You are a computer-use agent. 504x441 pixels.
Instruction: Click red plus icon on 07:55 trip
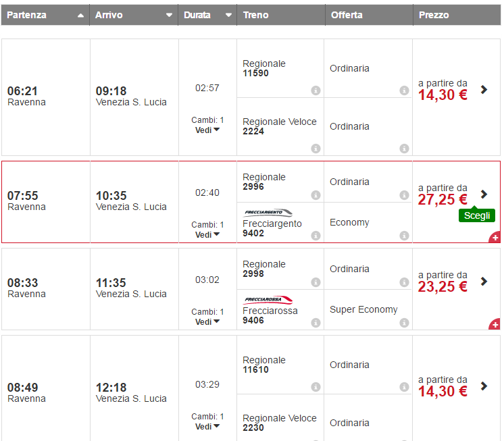[495, 238]
